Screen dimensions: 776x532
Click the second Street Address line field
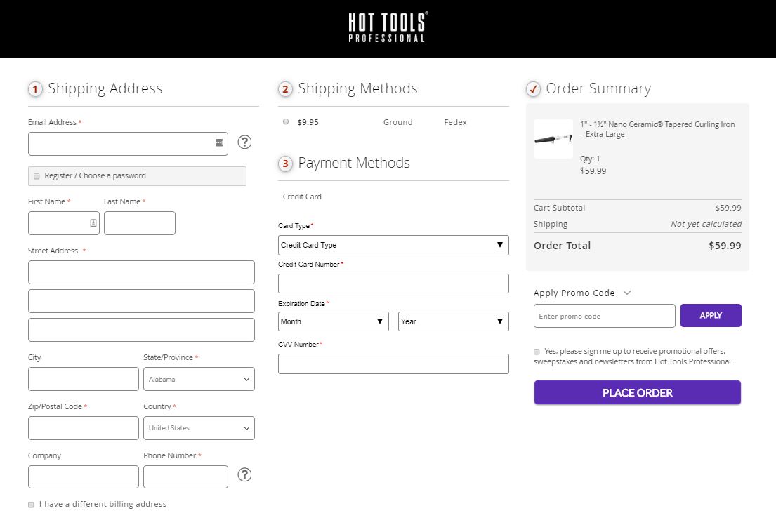142,301
